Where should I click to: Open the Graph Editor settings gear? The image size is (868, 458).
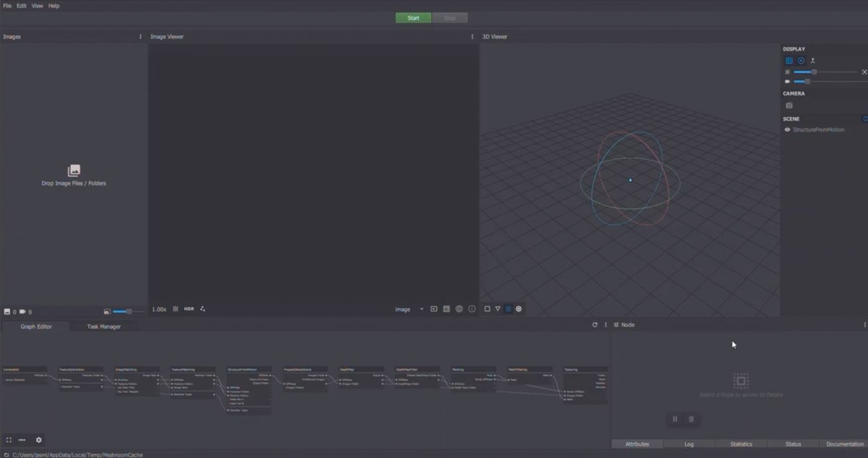tap(38, 440)
